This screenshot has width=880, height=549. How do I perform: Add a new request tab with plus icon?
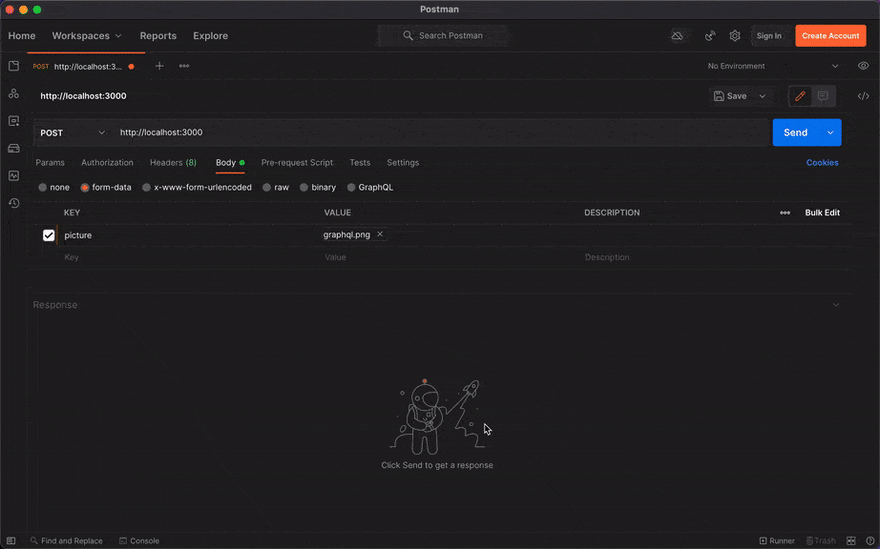coord(159,66)
